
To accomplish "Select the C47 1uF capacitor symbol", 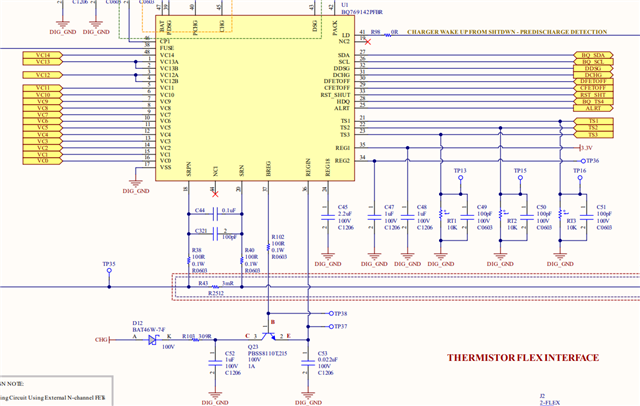I will [x=374, y=217].
